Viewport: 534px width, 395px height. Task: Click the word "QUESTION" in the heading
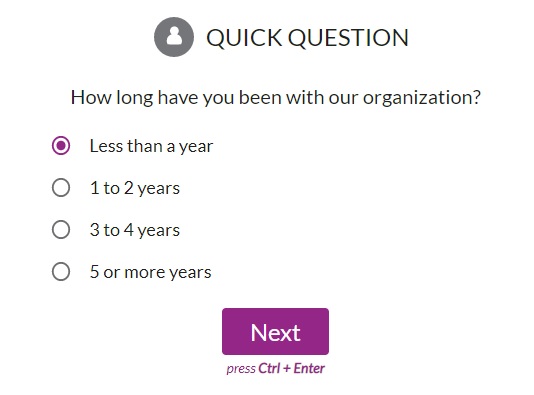[348, 37]
